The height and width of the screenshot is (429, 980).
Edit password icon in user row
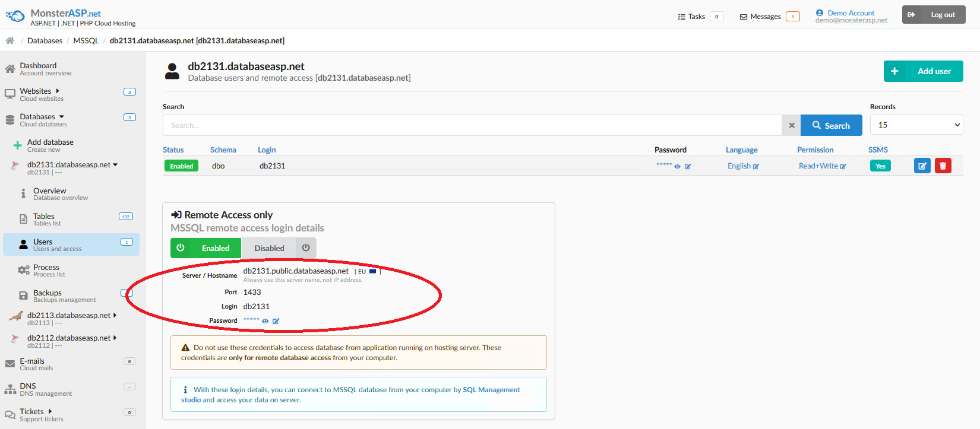point(688,167)
